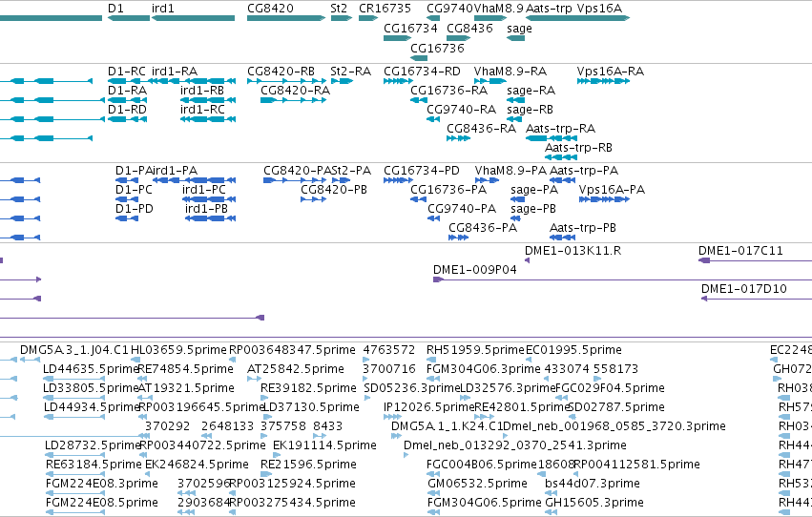
Task: Select the VhaM8.9-RA transcript label
Action: coord(510,71)
